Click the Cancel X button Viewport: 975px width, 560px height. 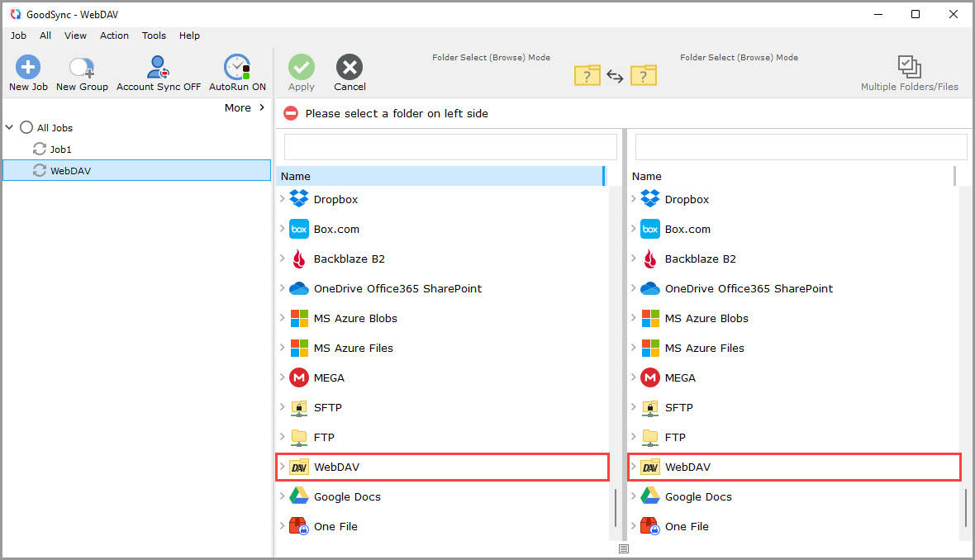[x=350, y=67]
